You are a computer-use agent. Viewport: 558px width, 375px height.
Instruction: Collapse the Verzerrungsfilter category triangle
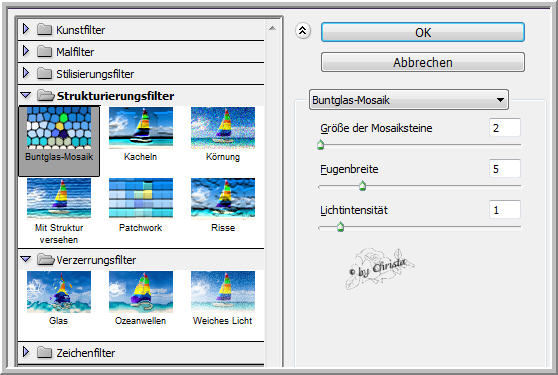coord(26,259)
